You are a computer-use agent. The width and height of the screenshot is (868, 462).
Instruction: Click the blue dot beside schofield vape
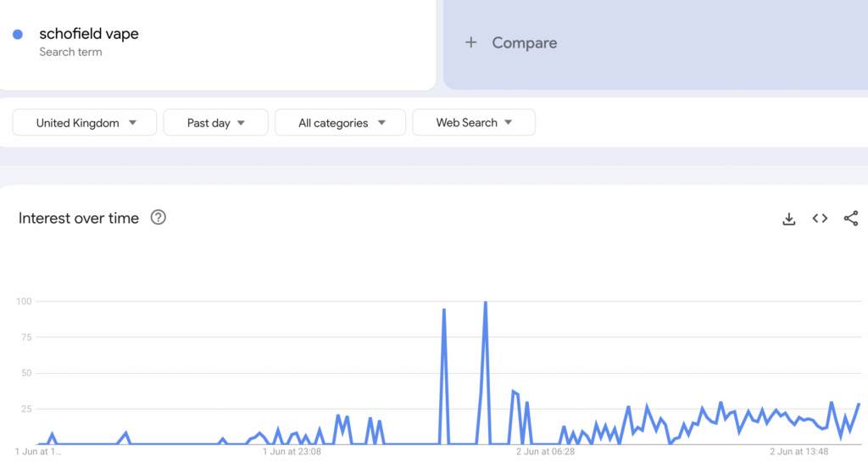tap(18, 35)
